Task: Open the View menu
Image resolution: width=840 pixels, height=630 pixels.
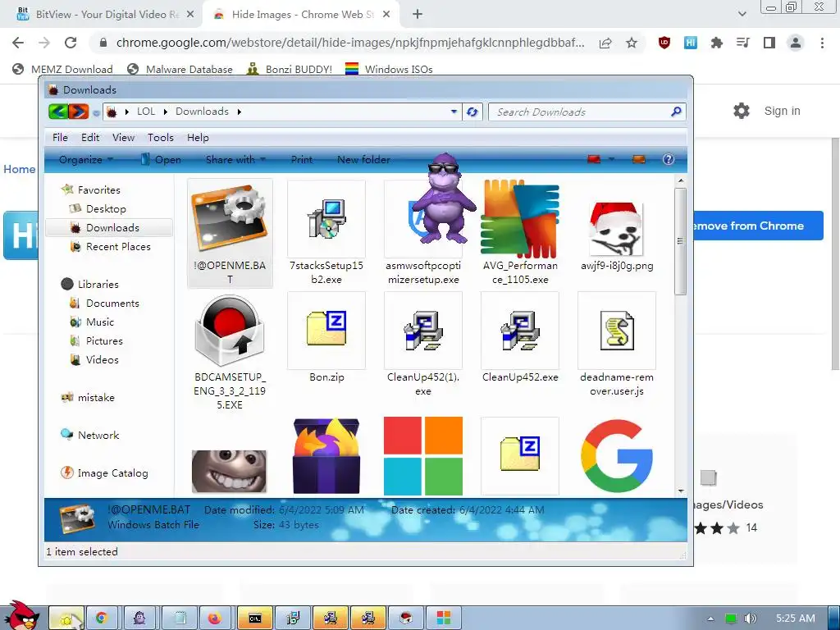Action: (123, 137)
